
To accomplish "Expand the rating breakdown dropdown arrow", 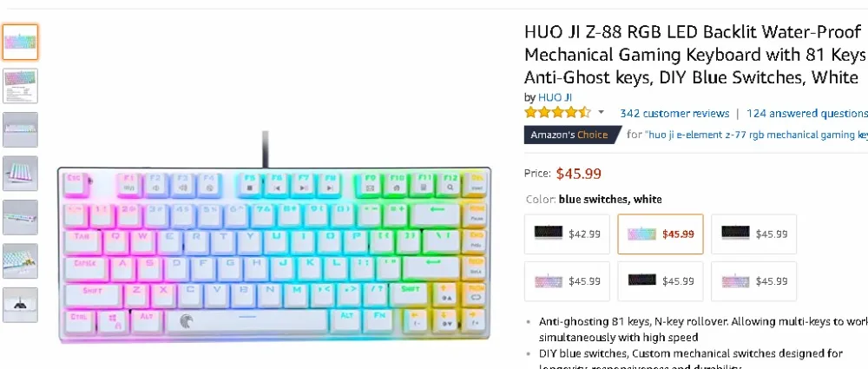I will point(602,113).
